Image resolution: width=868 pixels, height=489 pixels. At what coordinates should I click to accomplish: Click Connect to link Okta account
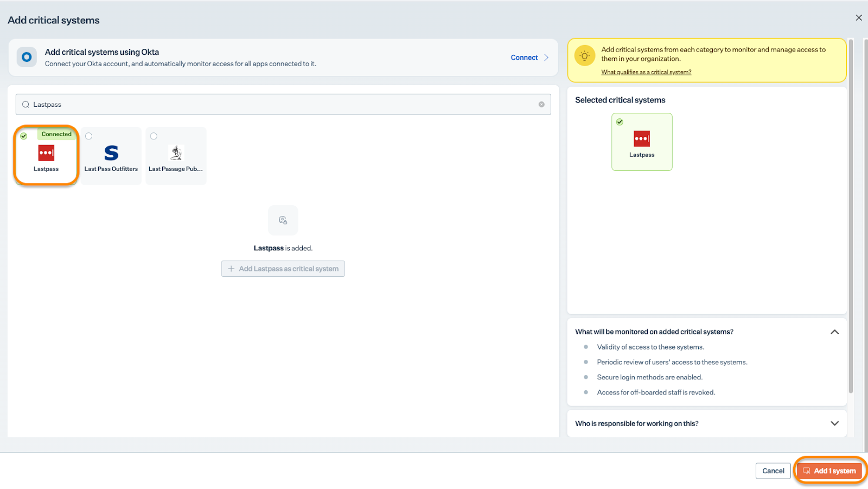point(524,58)
